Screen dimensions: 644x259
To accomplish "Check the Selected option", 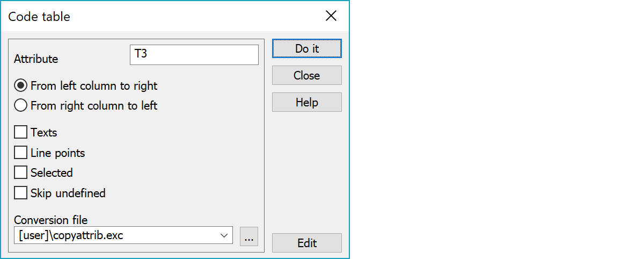I will (x=21, y=172).
